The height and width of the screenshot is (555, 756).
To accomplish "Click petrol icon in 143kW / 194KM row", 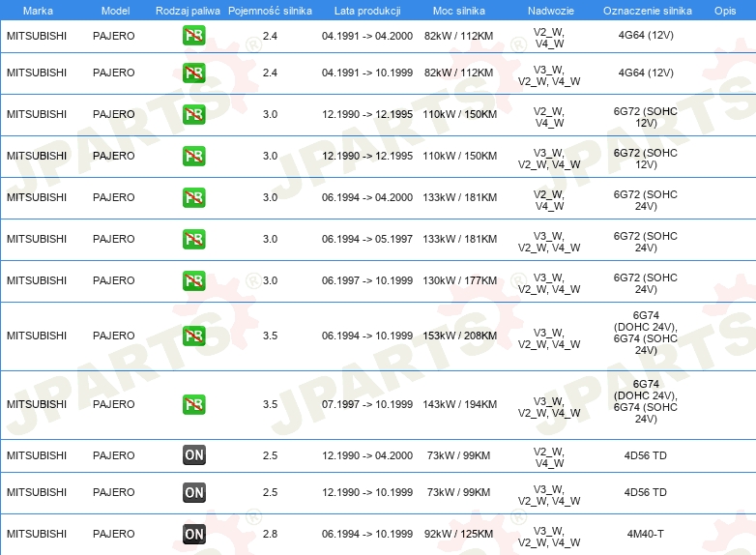I will click(x=193, y=404).
